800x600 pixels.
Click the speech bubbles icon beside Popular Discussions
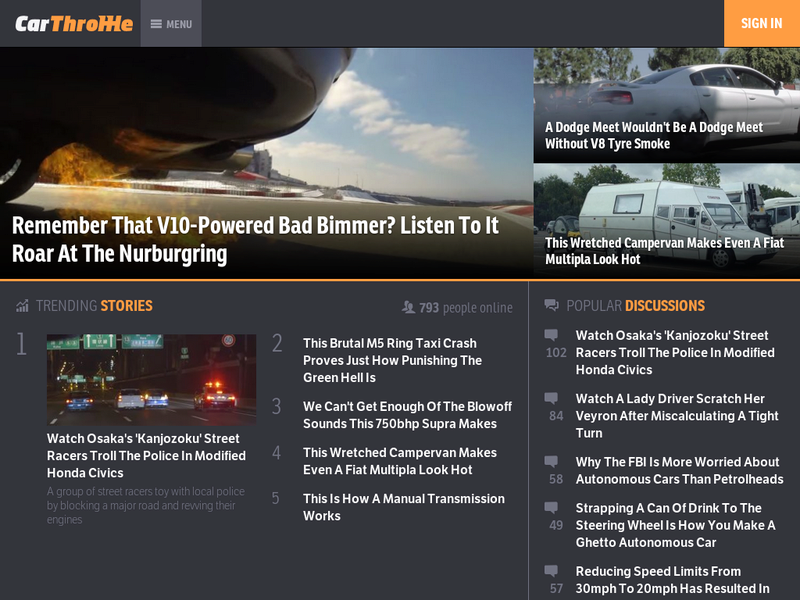(552, 306)
